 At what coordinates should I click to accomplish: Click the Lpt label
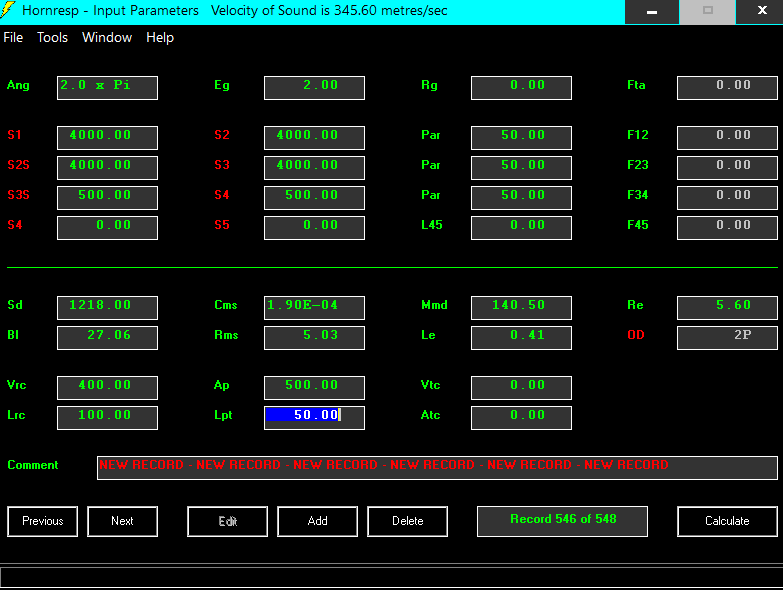coord(223,415)
